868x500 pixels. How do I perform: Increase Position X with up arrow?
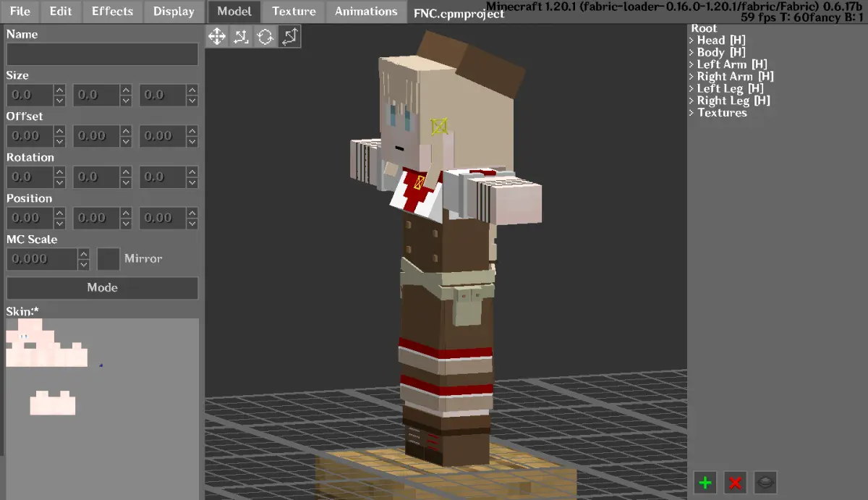(x=60, y=213)
